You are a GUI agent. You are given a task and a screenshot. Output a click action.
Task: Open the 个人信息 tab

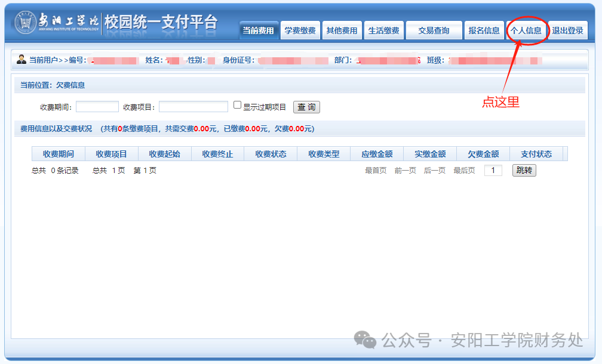[526, 31]
